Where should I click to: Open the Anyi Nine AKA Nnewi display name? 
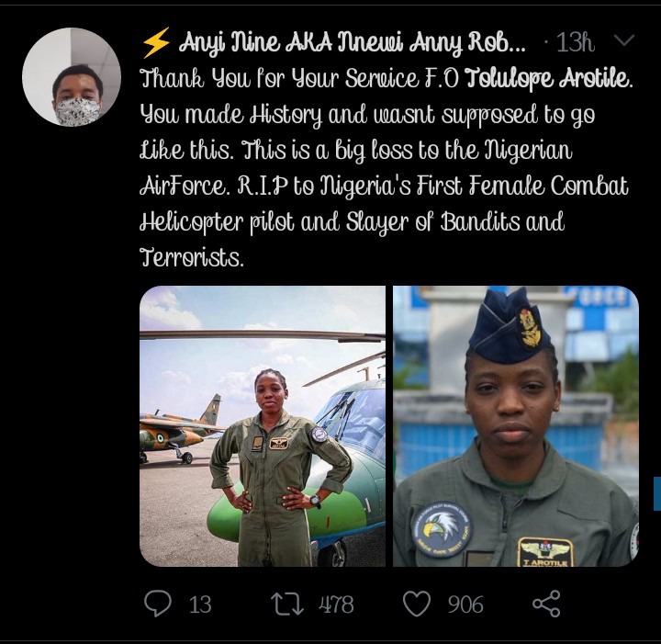pyautogui.click(x=353, y=42)
